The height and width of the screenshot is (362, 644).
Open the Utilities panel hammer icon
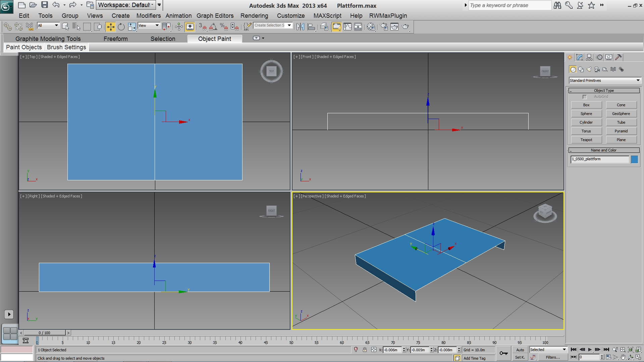619,57
